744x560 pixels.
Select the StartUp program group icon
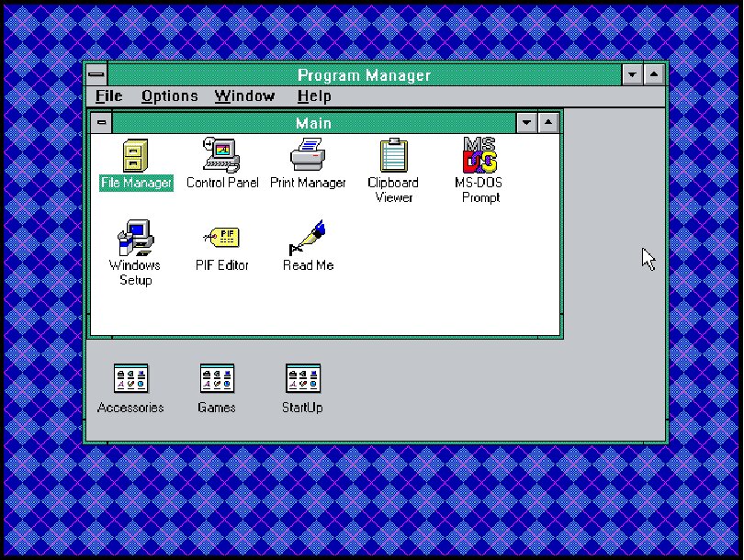point(303,378)
